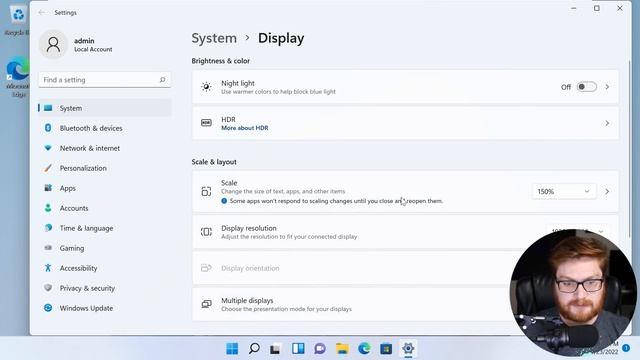Click the admin Local Account name
This screenshot has height=360, width=640.
(x=93, y=44)
